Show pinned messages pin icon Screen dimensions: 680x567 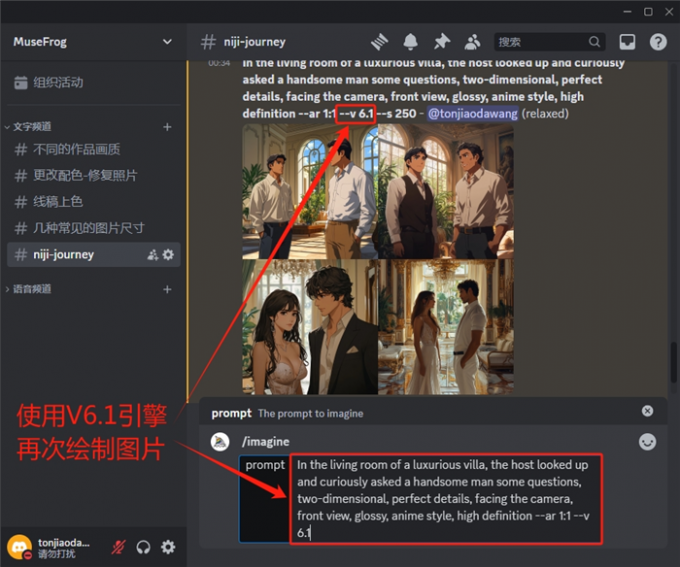(x=442, y=42)
